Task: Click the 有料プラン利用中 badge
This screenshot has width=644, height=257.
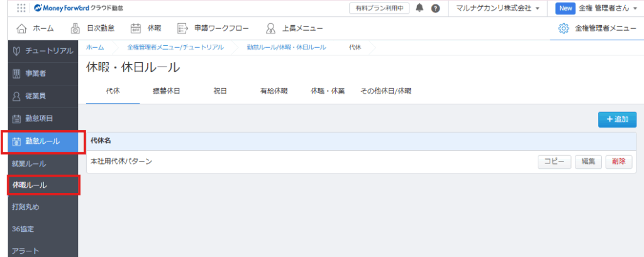Action: point(379,8)
